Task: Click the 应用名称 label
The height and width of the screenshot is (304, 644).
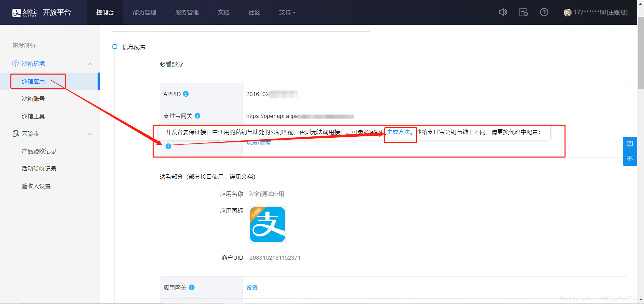Action: (231, 194)
